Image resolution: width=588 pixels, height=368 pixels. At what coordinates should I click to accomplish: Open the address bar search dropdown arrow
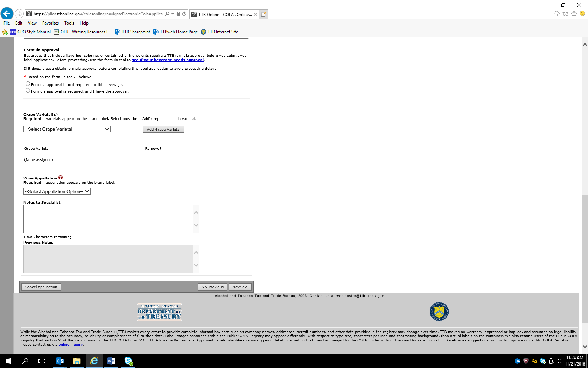pos(173,14)
